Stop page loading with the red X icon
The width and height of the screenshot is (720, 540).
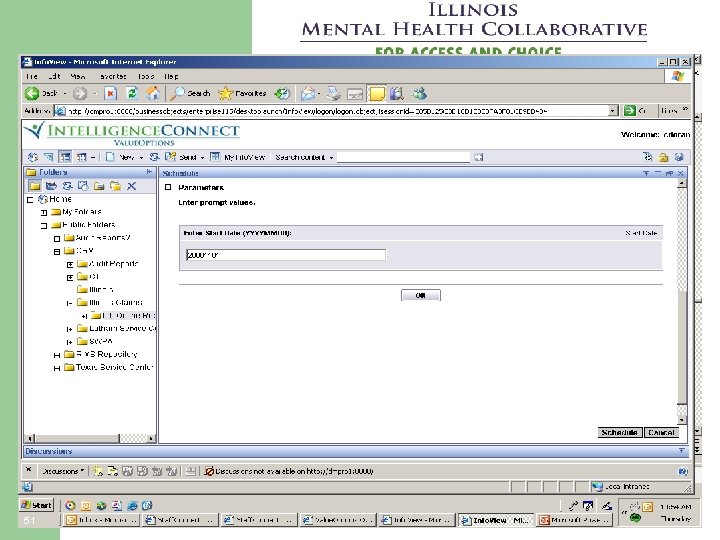110,94
